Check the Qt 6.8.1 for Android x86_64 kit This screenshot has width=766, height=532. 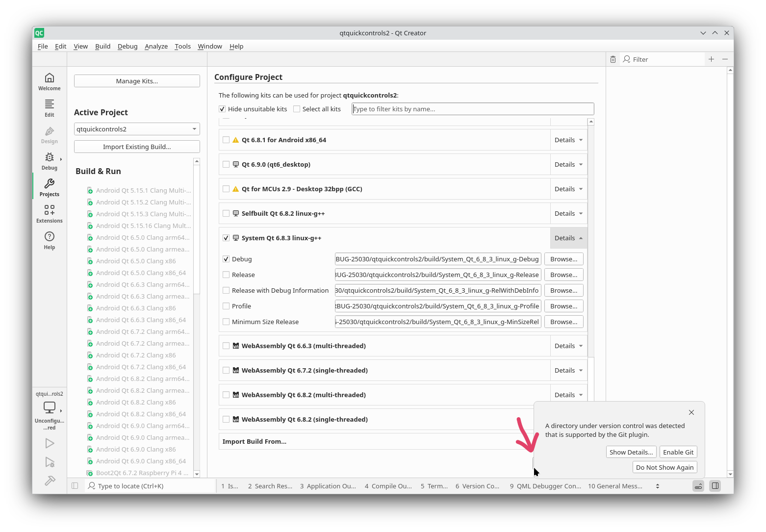226,140
